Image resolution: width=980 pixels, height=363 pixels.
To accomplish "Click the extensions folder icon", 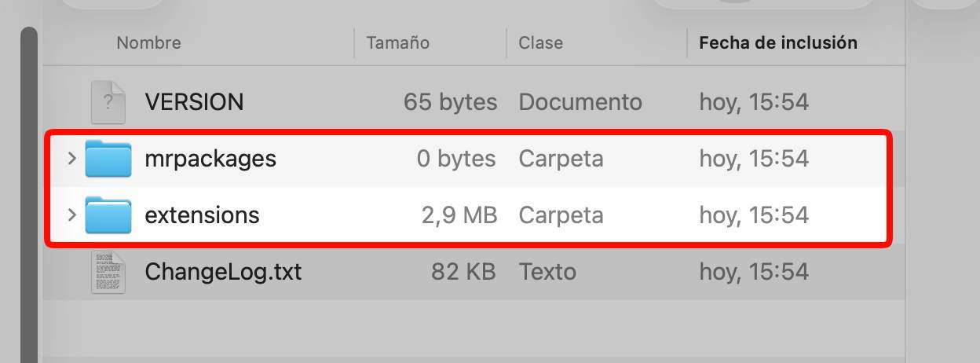I will coord(108,215).
